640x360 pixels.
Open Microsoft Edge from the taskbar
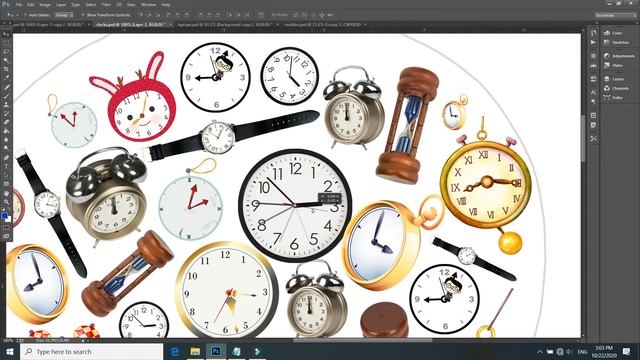(175, 351)
